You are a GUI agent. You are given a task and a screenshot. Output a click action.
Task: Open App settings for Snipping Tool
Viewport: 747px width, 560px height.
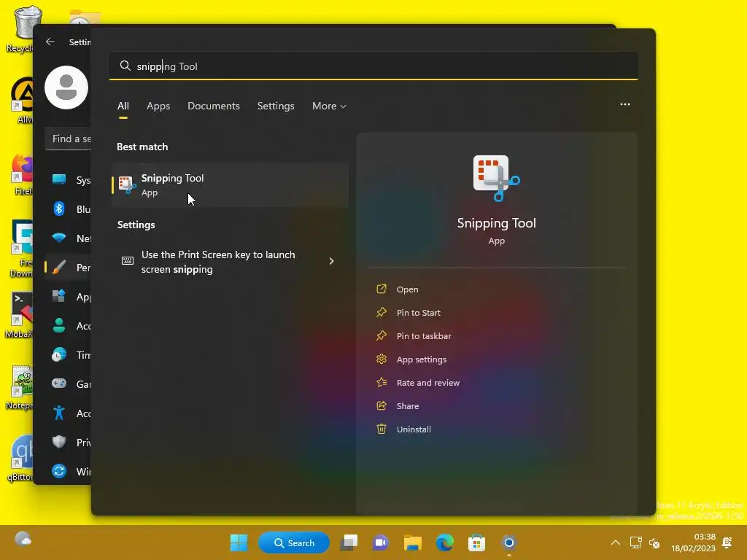422,359
